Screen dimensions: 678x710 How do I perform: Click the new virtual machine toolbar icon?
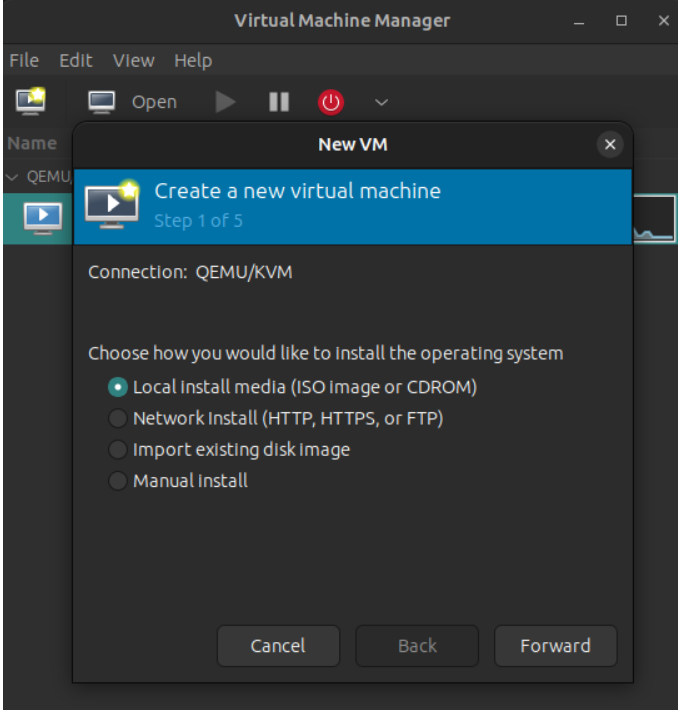pyautogui.click(x=30, y=101)
